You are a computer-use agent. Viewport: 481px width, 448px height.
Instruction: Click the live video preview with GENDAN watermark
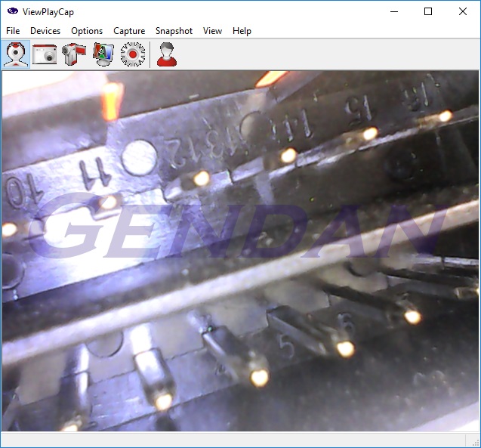240,249
